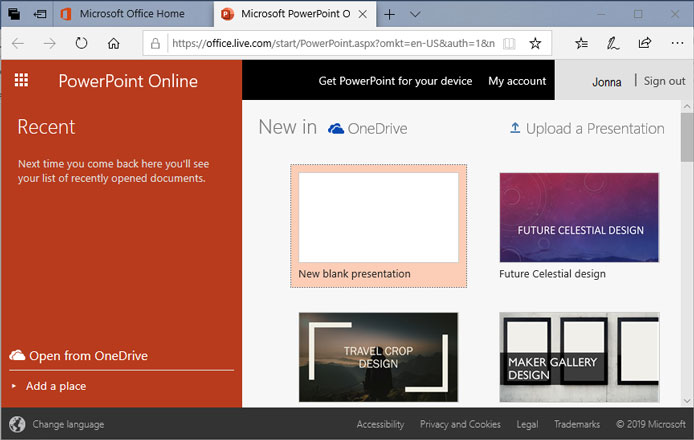694x440 pixels.
Task: Click the Jonna user name
Action: pyautogui.click(x=607, y=82)
